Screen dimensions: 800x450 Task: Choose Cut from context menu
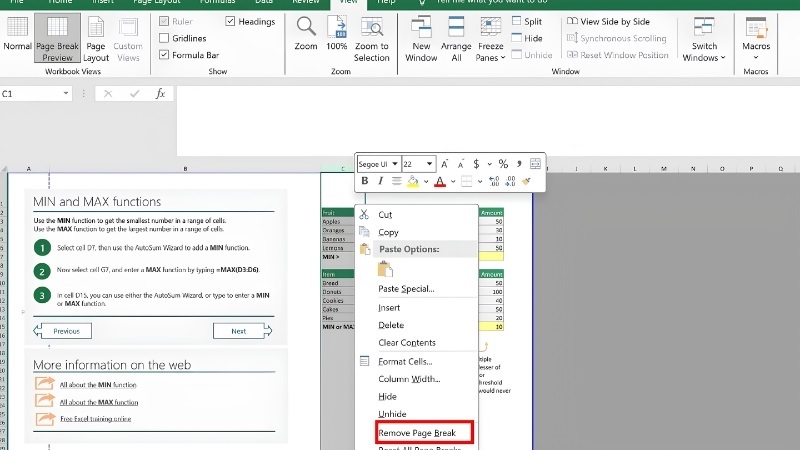tap(417, 214)
